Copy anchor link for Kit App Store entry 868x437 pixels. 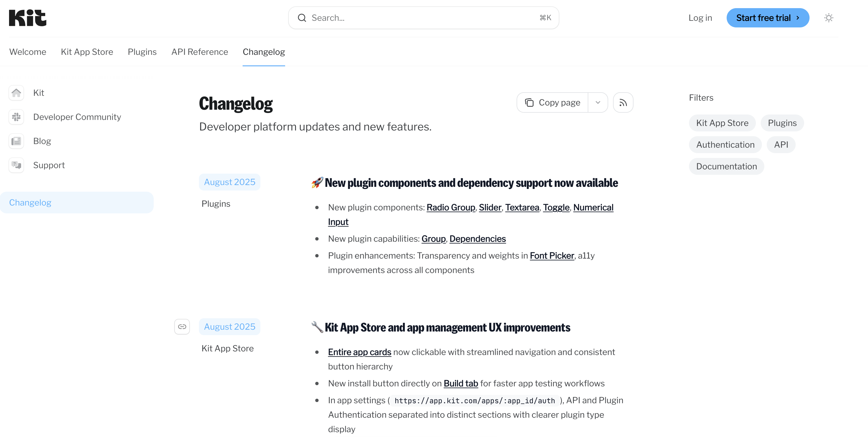click(x=182, y=326)
